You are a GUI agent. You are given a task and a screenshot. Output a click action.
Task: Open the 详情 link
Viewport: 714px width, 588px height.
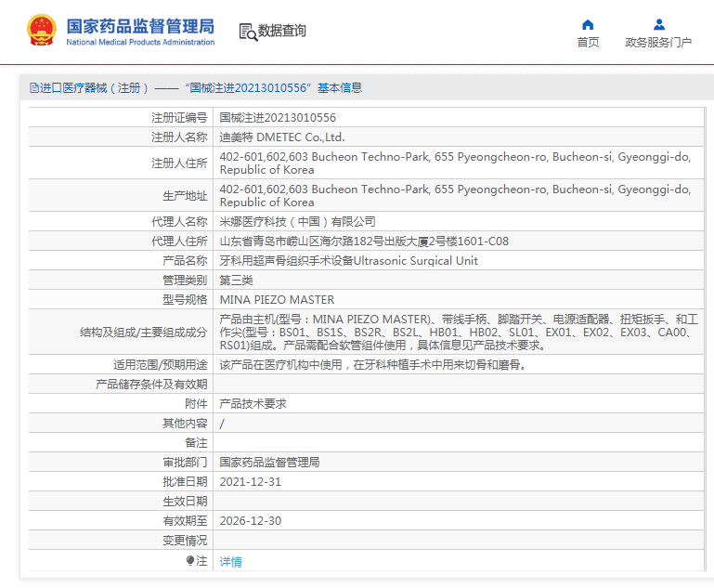231,562
